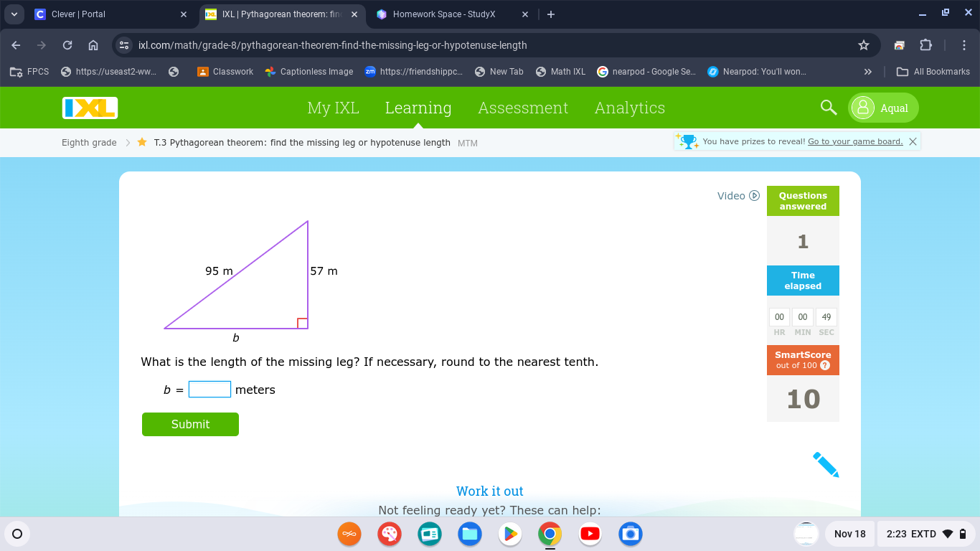Open the Captionless Image bookmark
The image size is (980, 551).
(x=309, y=72)
